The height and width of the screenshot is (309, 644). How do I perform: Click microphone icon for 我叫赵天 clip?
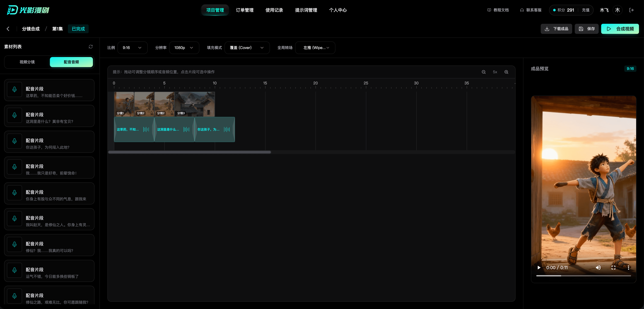[14, 219]
